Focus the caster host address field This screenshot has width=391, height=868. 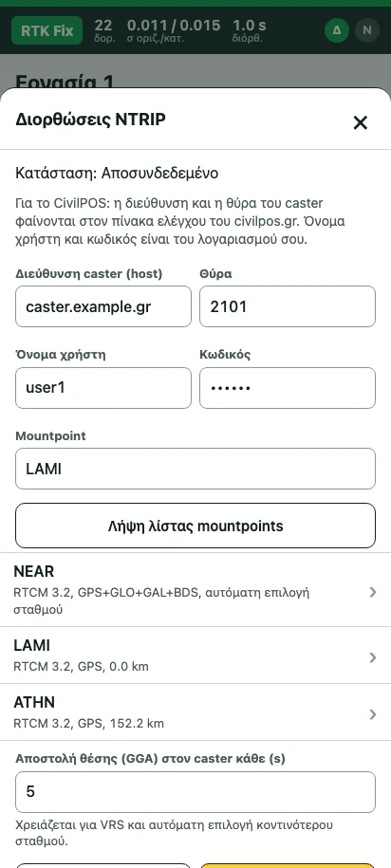coord(103,306)
